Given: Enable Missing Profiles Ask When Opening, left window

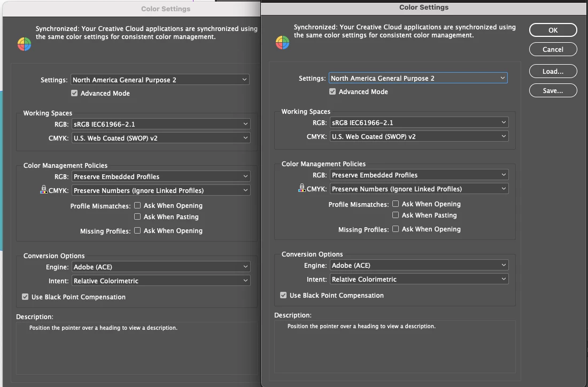Looking at the screenshot, I should click(x=137, y=230).
